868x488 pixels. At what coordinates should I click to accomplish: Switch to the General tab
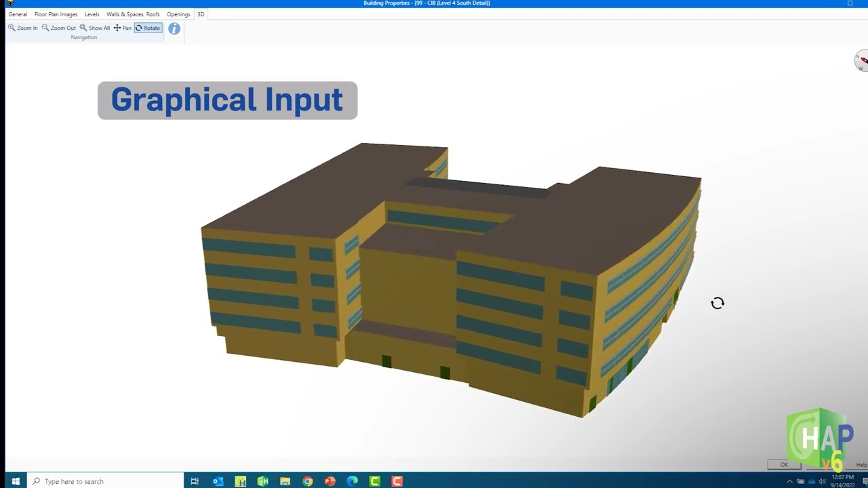(18, 14)
